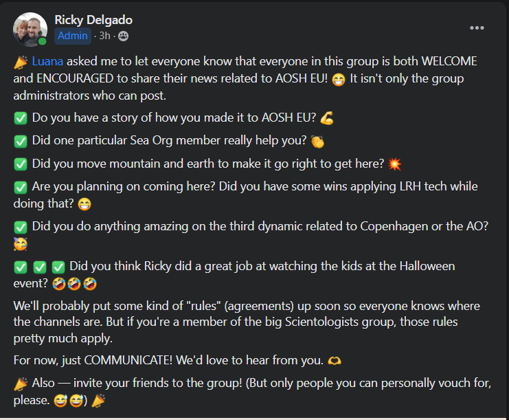Click Ricky Delgado's profile picture
The width and height of the screenshot is (509, 420).
[30, 30]
